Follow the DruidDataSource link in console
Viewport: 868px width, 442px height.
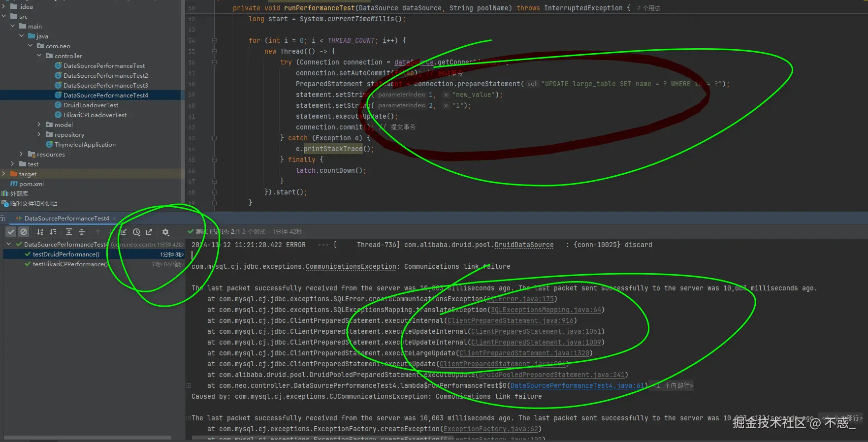524,245
